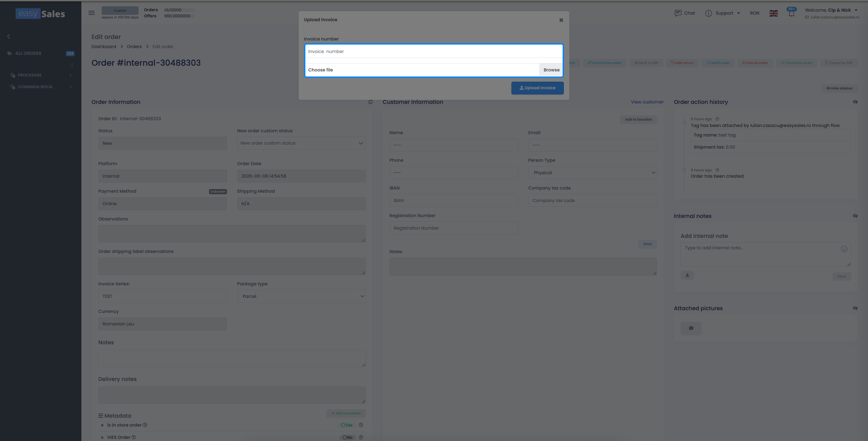
Task: Click the Add metadata button
Action: point(346,413)
